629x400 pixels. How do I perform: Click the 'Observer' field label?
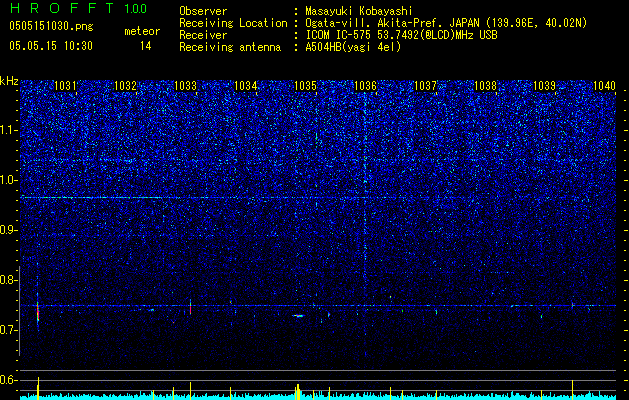click(x=203, y=11)
